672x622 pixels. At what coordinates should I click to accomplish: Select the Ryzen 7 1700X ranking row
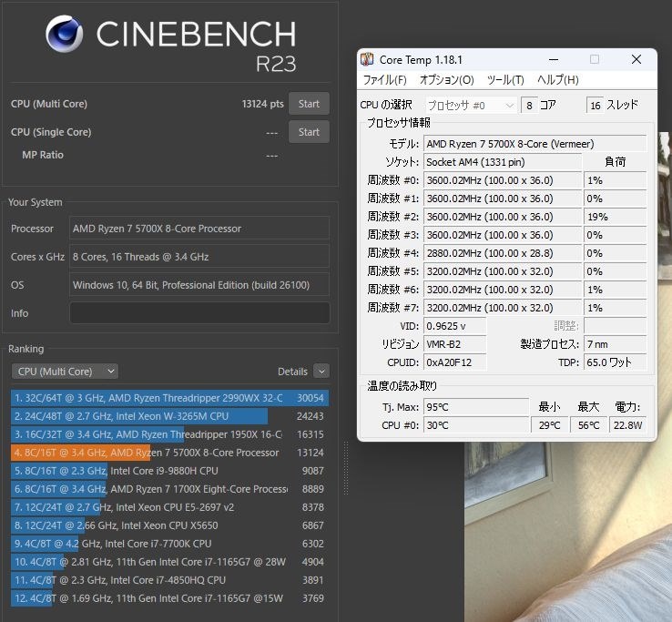tap(169, 489)
